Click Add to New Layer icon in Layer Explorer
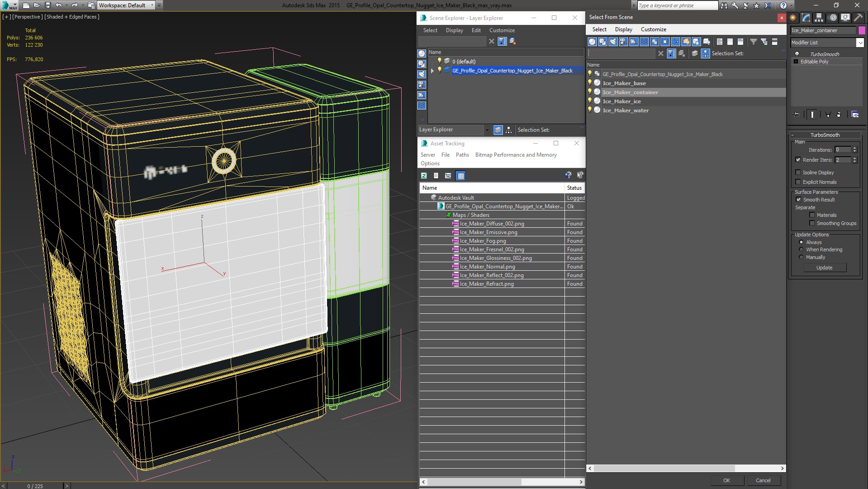This screenshot has width=868, height=489. click(512, 41)
